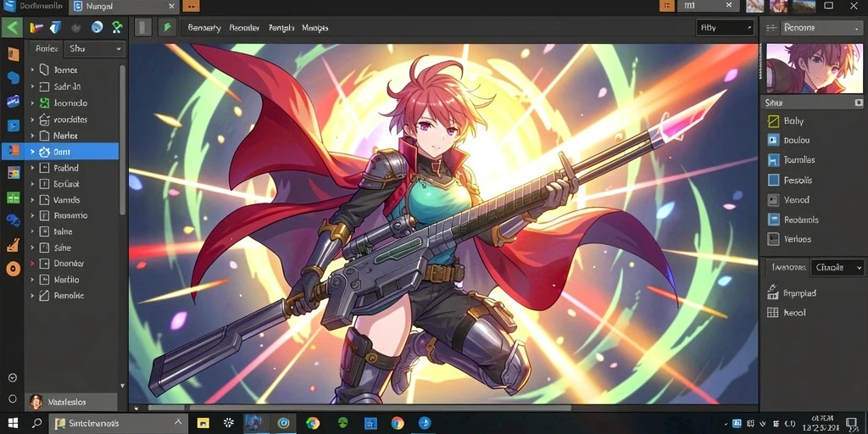This screenshot has height=434, width=868.
Task: Click the square box beside Foiind
Action: (45, 168)
